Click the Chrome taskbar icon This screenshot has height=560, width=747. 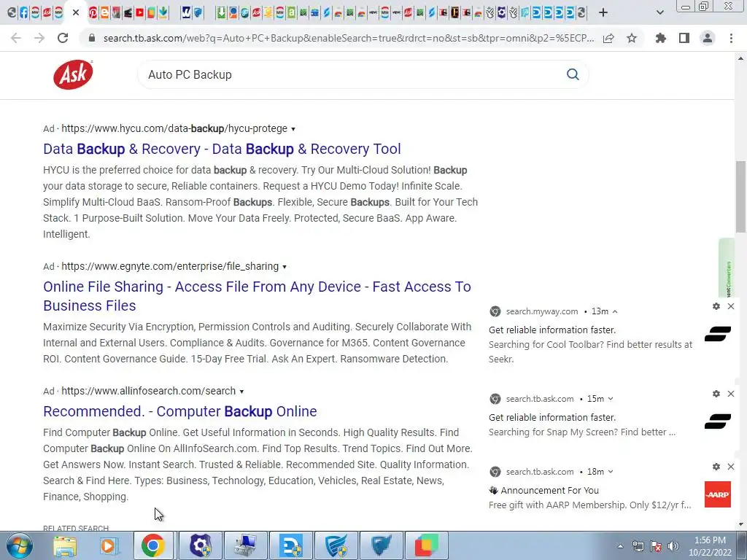click(x=153, y=545)
